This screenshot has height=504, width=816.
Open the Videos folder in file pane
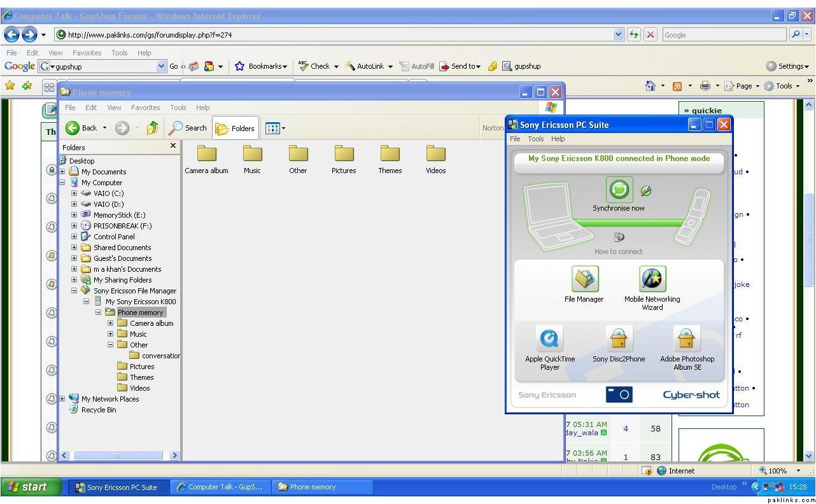[435, 154]
